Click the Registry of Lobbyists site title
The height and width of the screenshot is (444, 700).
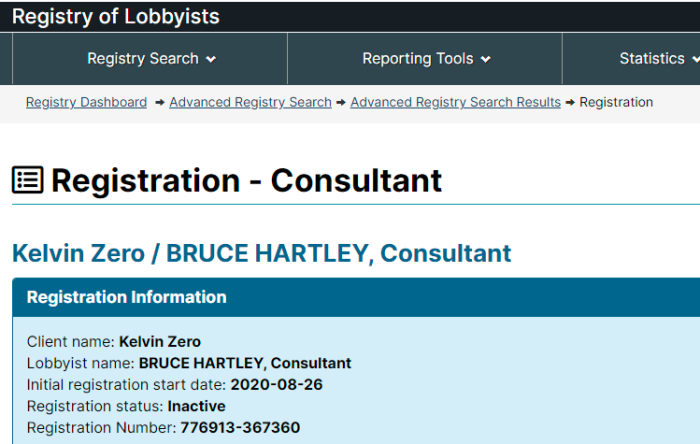pyautogui.click(x=116, y=17)
